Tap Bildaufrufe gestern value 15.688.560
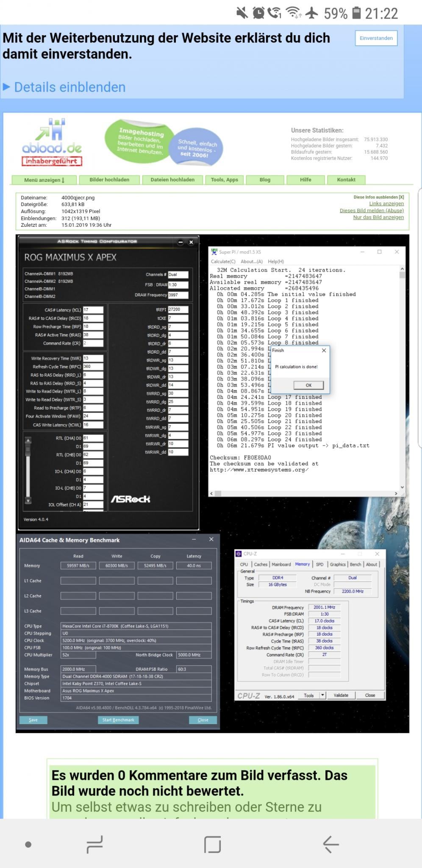Image resolution: width=422 pixels, height=868 pixels. [376, 152]
